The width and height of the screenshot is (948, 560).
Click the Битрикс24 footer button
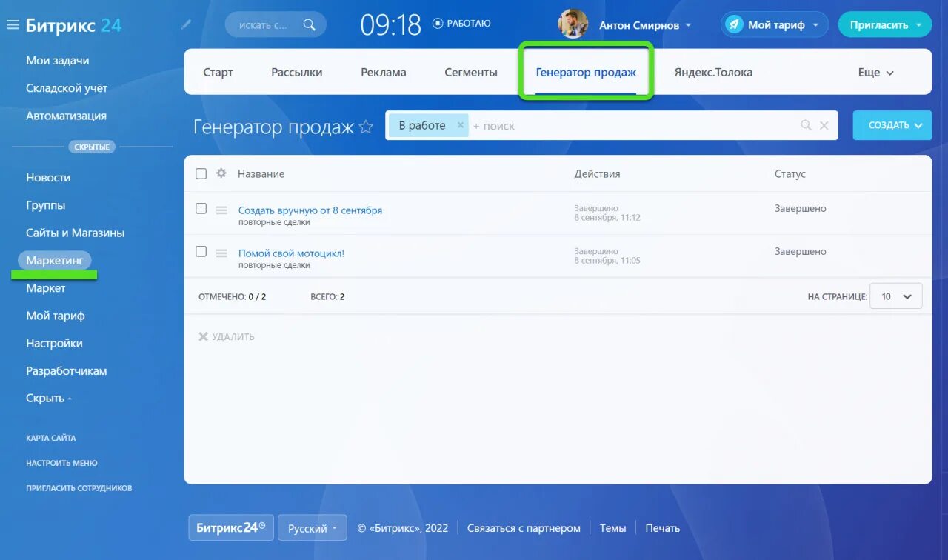[231, 527]
